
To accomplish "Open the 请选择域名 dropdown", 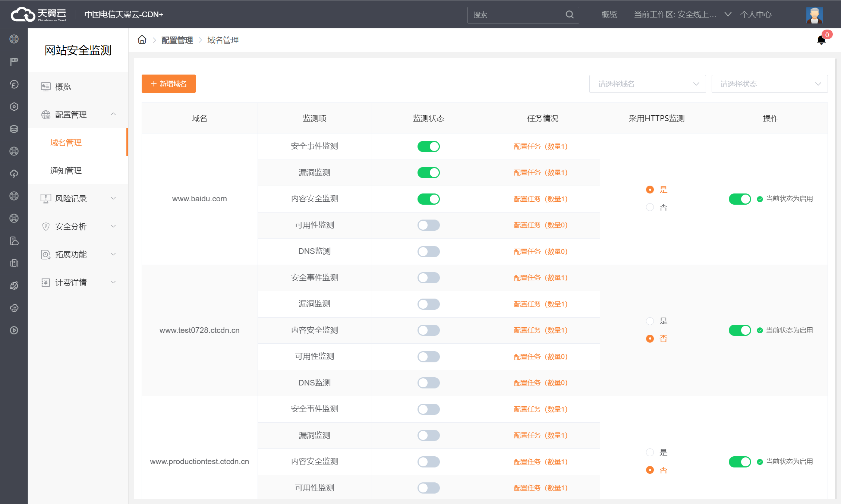I will pyautogui.click(x=647, y=84).
